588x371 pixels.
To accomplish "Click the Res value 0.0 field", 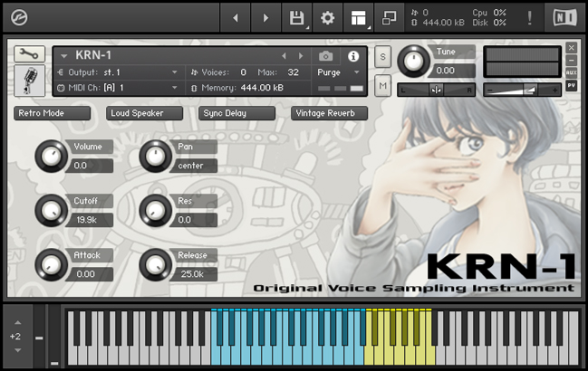I will (x=194, y=220).
